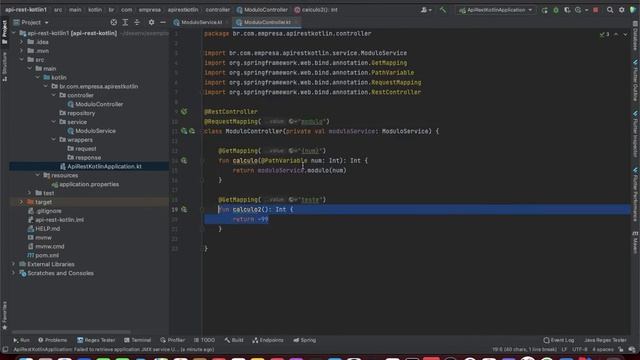
Task: Open IDE settings gear in top toolbar
Action: [622, 10]
